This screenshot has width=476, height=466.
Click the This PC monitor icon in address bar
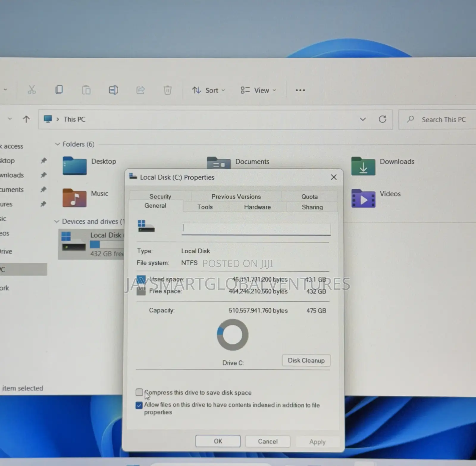[48, 119]
